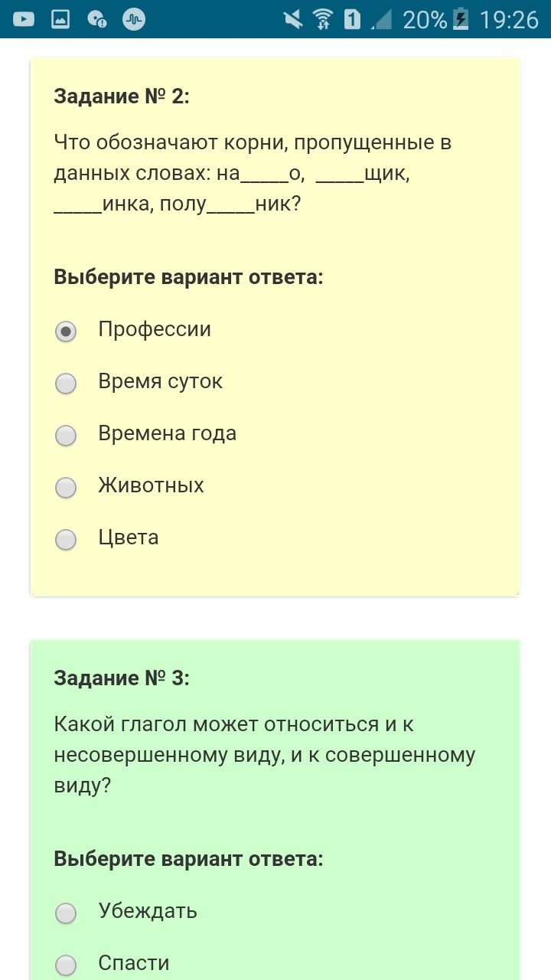Screen dimensions: 551x980
Task: Tap the 'Задание № 3' heading
Action: point(121,678)
